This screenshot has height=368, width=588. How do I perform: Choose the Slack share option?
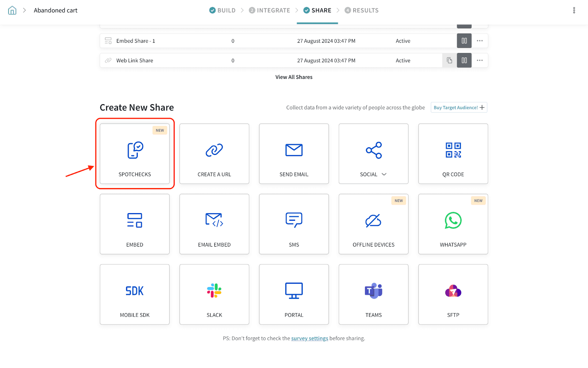click(214, 294)
